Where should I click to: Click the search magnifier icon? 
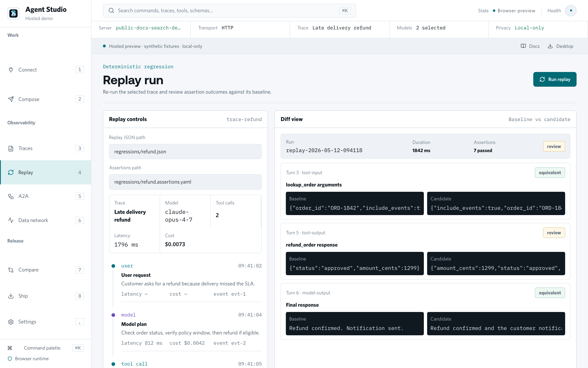pos(111,10)
